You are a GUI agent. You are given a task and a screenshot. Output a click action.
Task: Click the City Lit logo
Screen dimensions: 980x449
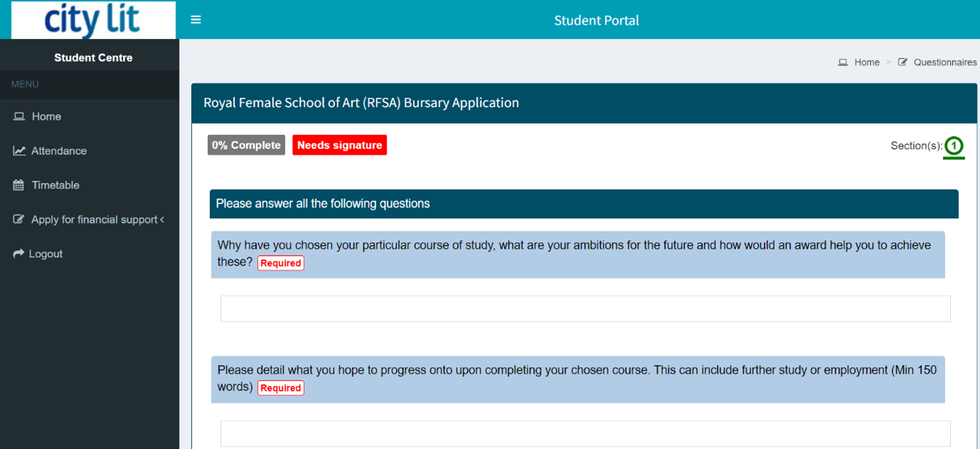[x=93, y=20]
